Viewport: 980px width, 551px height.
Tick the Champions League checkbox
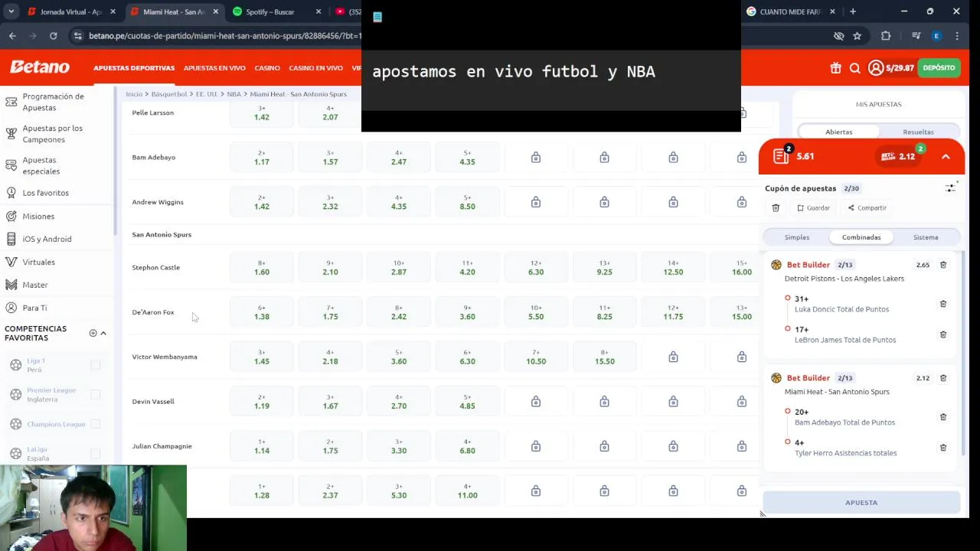click(x=96, y=424)
